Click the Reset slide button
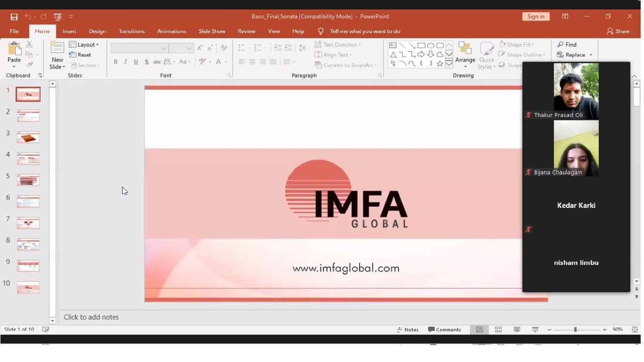644x362 pixels. [80, 55]
